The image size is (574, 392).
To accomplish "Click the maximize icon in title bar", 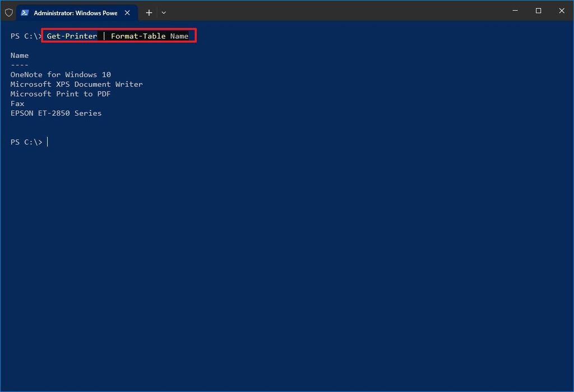I will tap(538, 11).
